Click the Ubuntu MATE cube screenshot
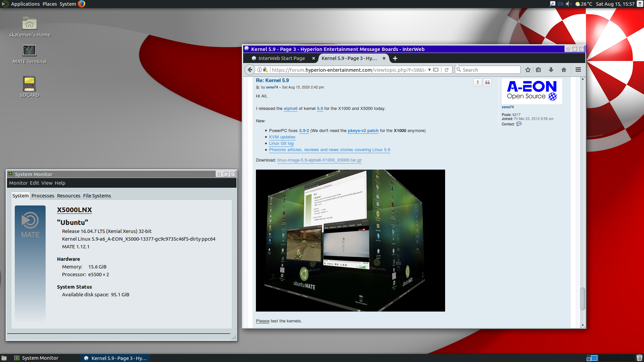Image resolution: width=644 pixels, height=362 pixels. (x=350, y=240)
